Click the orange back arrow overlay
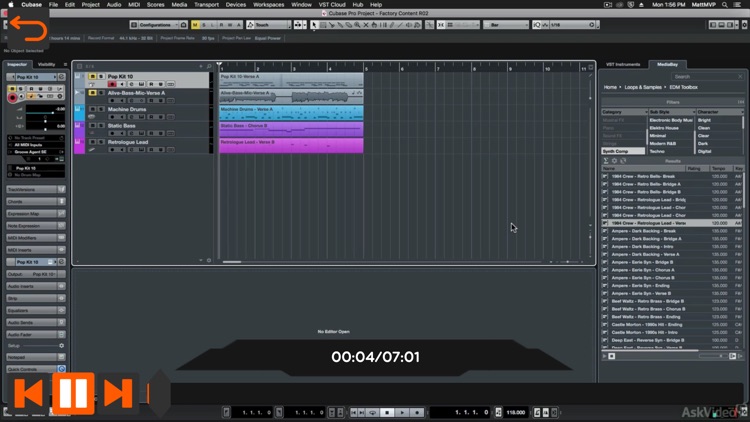 (x=28, y=29)
